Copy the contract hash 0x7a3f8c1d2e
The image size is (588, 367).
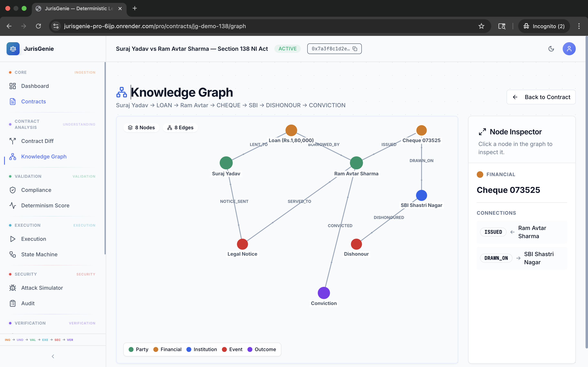point(355,49)
